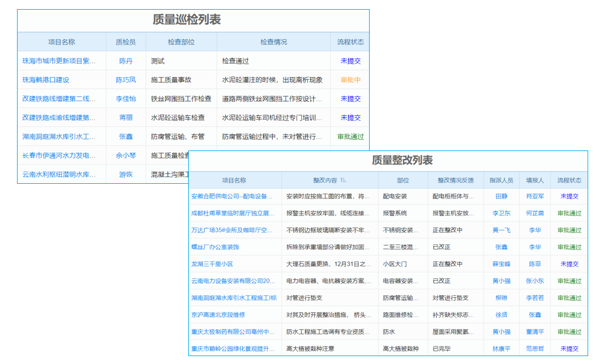This screenshot has height=364, width=607.
Task: Click 流程状态 header in rectification table
Action: tap(568, 180)
